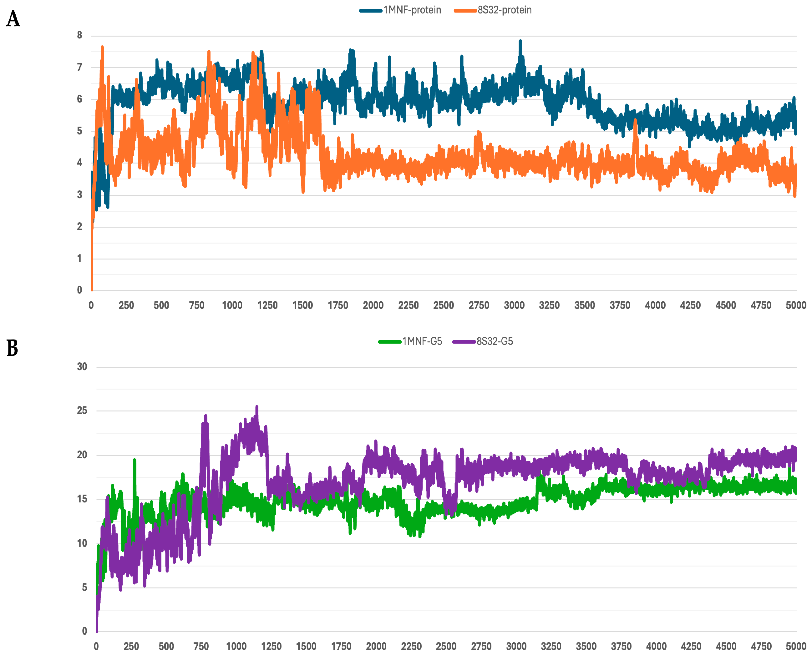
Task: Click the 8S32-protein orange legend swatch
Action: (x=465, y=11)
